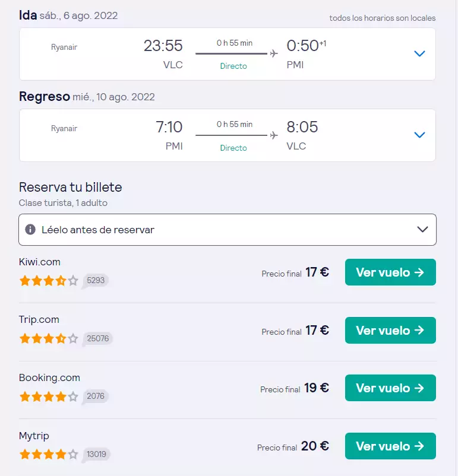
Task: Click the plane icon on the return flight
Action: pyautogui.click(x=274, y=135)
